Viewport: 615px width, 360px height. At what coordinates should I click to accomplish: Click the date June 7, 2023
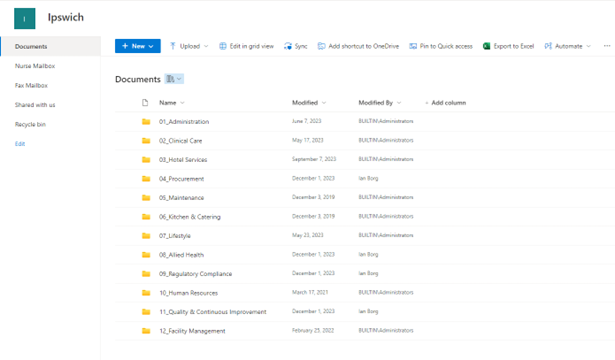point(306,121)
